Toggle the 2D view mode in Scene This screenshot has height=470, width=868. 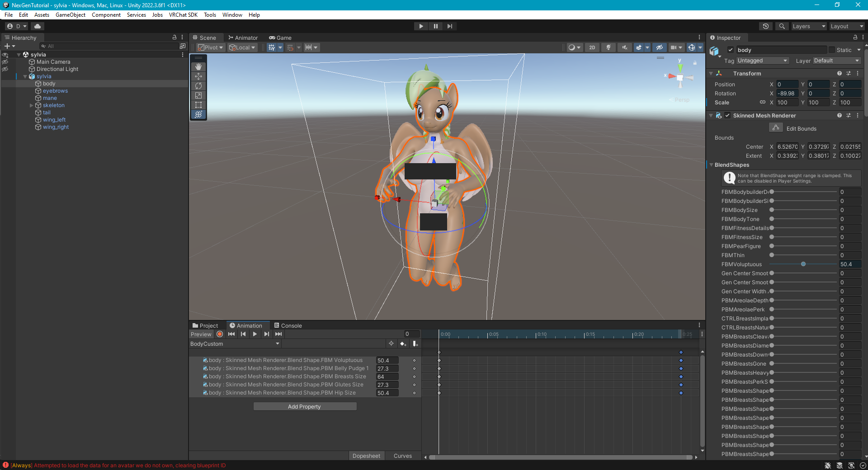[x=592, y=47]
